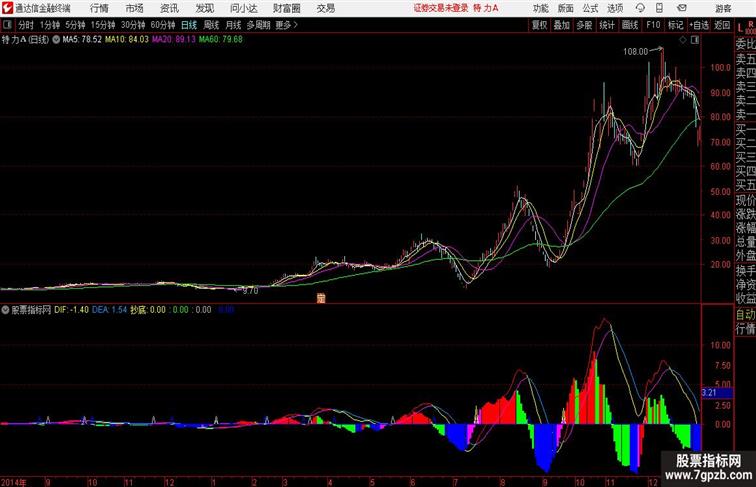Select the 日线 daily tab
This screenshot has height=487, width=756.
[189, 25]
